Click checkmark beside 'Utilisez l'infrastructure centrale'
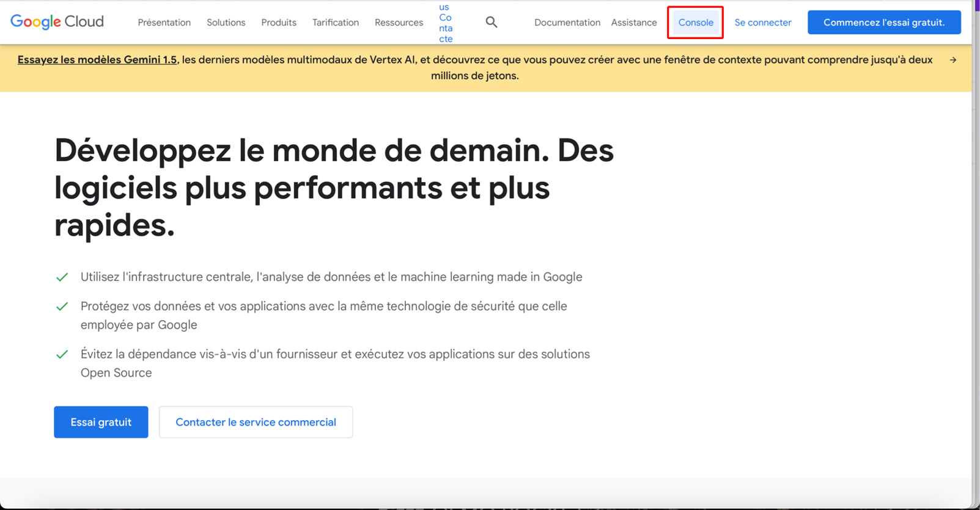980x510 pixels. pos(62,277)
